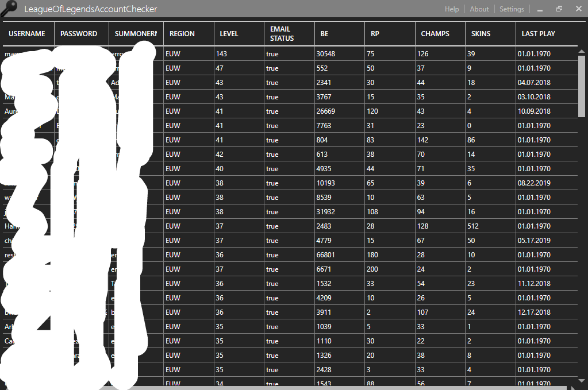Select the BE cell "31932"

click(x=340, y=212)
